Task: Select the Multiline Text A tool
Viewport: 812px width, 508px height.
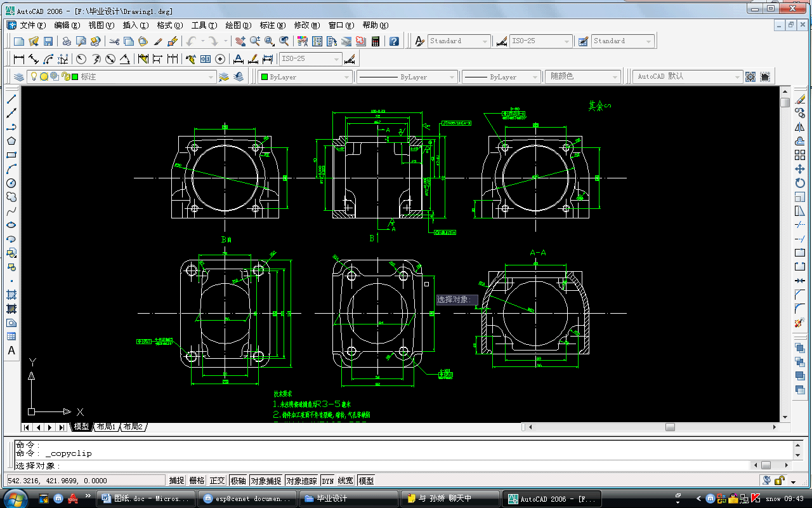Action: point(11,351)
